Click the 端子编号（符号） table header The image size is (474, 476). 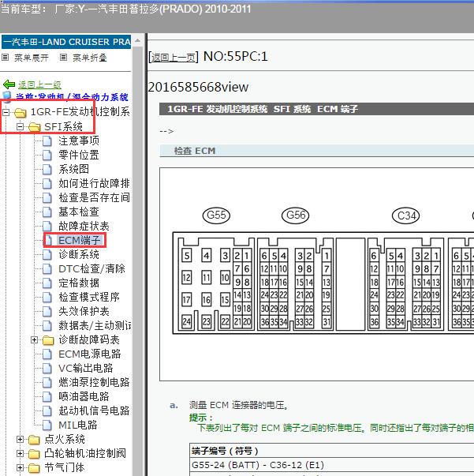tap(332, 451)
